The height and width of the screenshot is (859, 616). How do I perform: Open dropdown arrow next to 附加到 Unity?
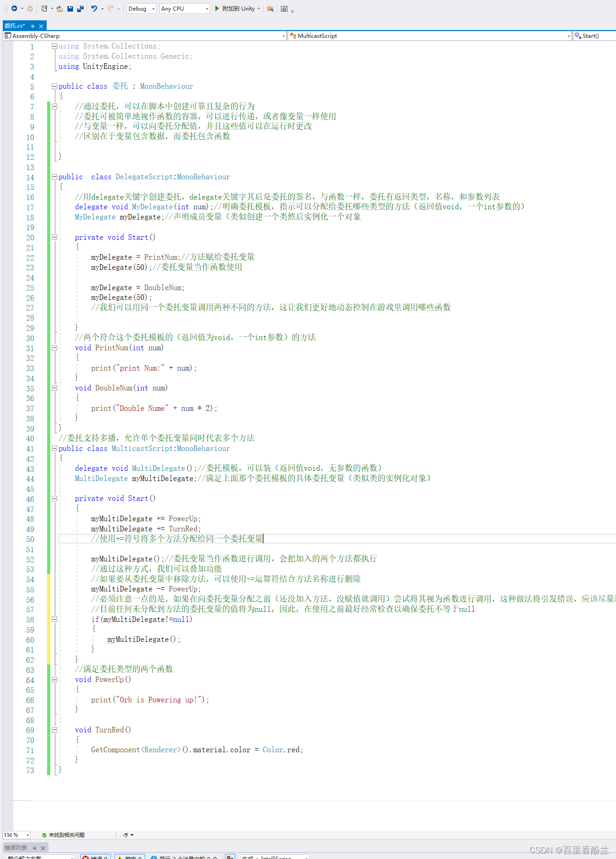coord(259,8)
